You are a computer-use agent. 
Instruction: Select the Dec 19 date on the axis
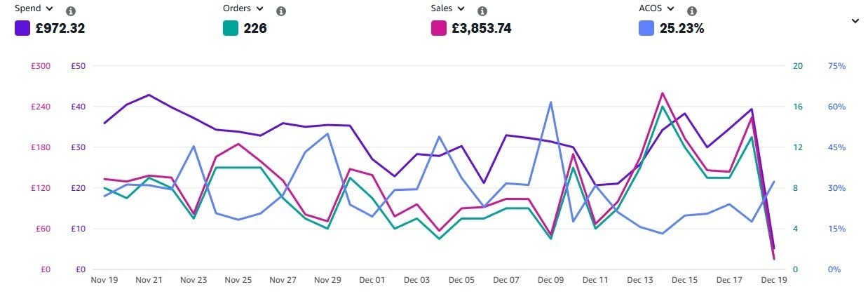click(773, 280)
